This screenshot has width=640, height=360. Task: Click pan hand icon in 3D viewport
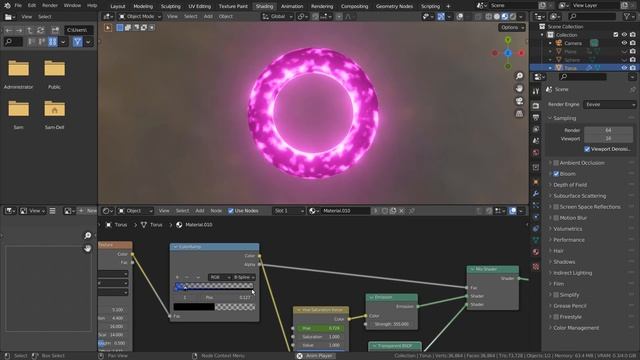(x=519, y=88)
